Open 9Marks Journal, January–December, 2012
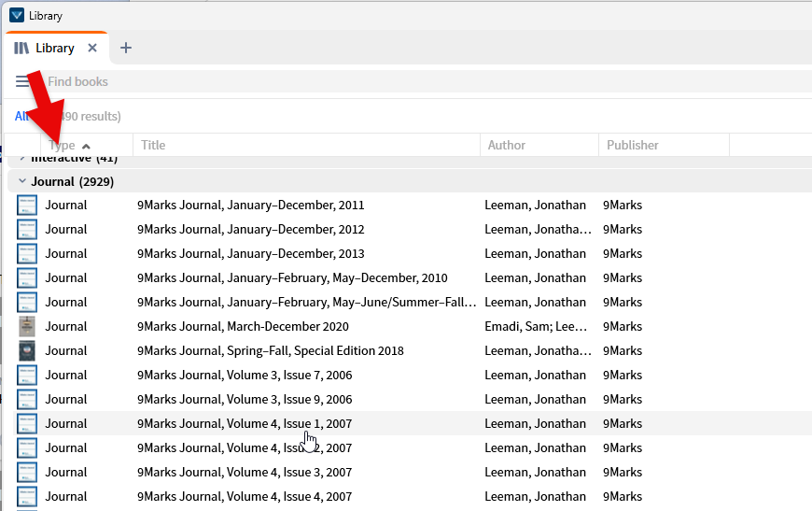812x511 pixels. [251, 230]
